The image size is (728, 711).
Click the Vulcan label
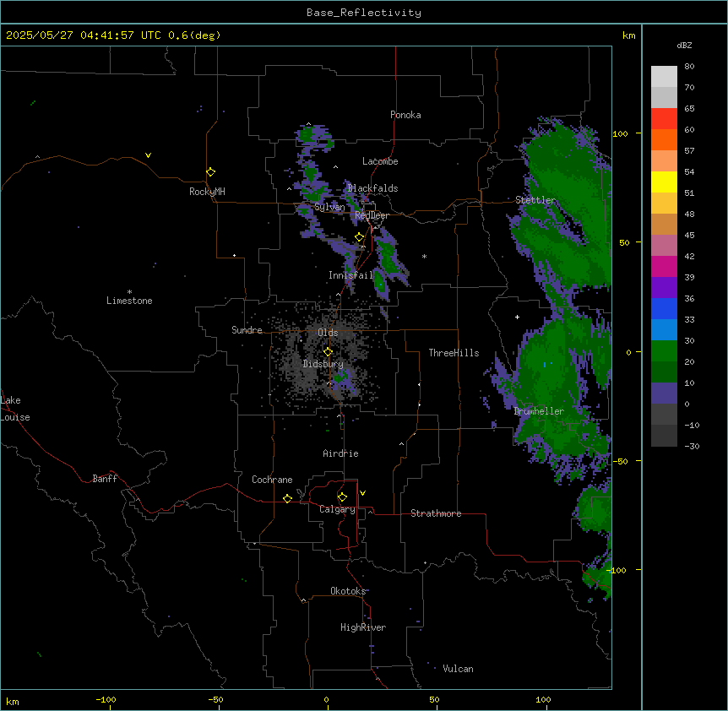[x=458, y=669]
